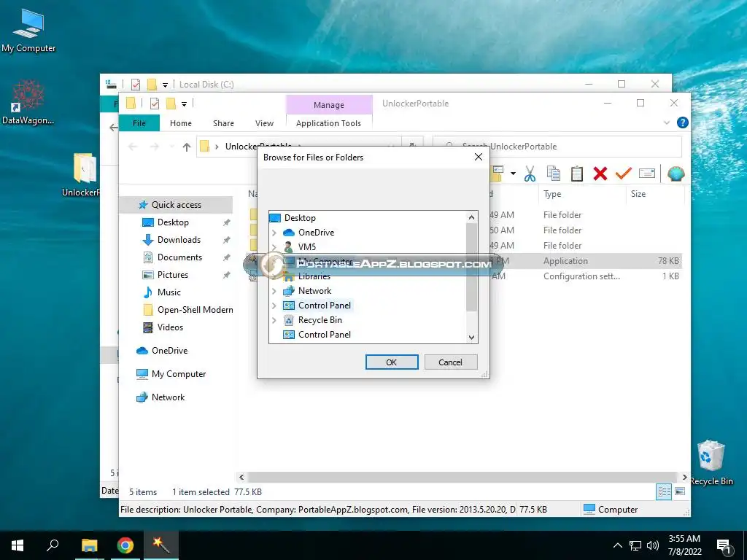The width and height of the screenshot is (747, 560).
Task: Click the Classic Shell settings shell icon
Action: tap(676, 174)
